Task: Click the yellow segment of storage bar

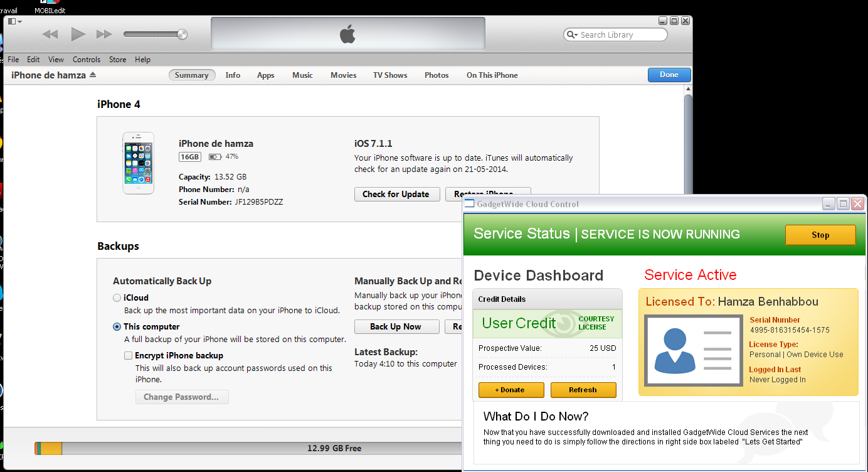Action: click(x=51, y=448)
